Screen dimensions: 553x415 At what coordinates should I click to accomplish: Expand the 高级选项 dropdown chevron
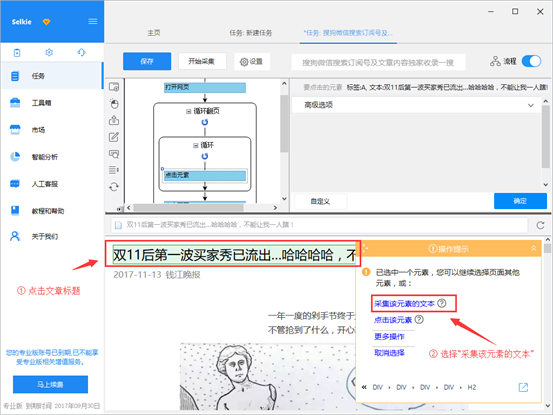[530, 105]
